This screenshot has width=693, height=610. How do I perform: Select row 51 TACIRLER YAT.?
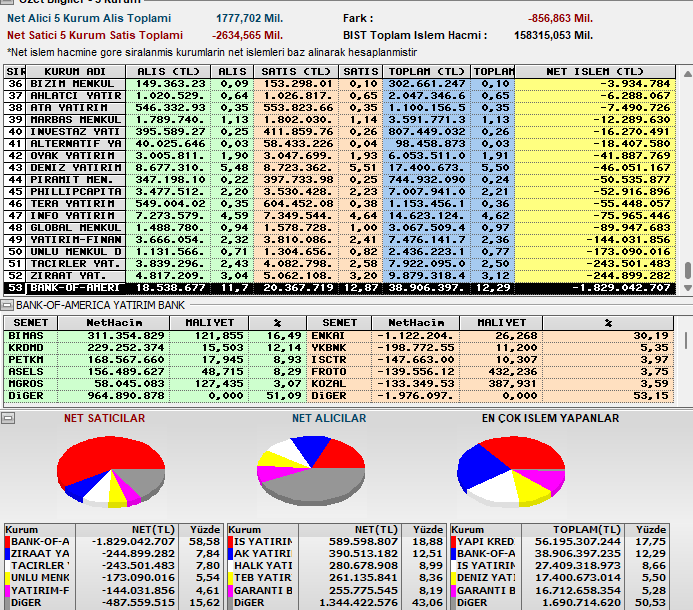339,263
